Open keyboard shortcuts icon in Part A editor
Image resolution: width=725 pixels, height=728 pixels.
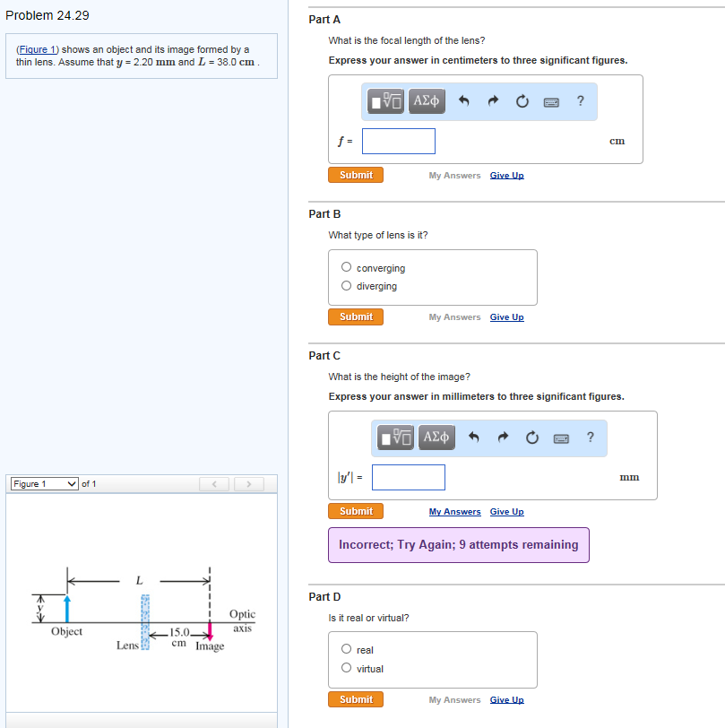point(552,101)
